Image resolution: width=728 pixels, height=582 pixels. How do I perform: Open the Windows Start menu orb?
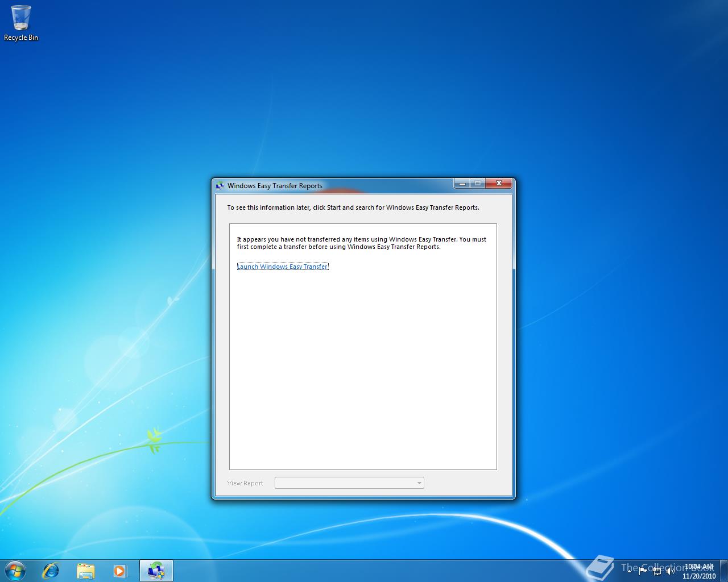coord(15,570)
